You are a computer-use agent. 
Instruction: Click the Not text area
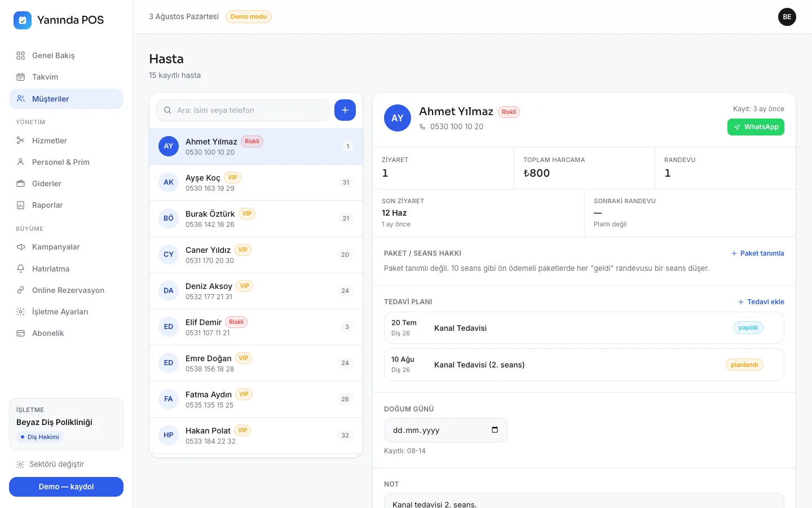(x=584, y=501)
